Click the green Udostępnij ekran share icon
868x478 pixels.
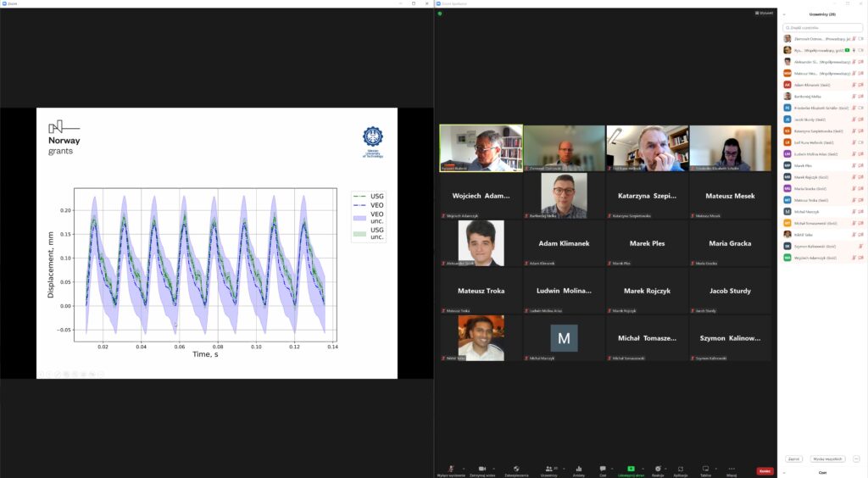[631, 468]
